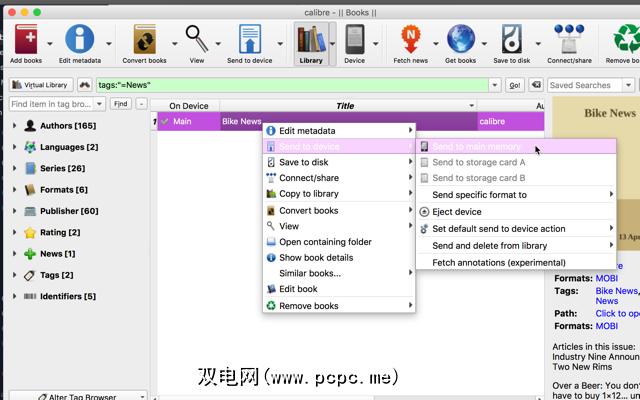This screenshot has height=400, width=640.
Task: Open the search history dropdown arrow
Action: coord(495,85)
